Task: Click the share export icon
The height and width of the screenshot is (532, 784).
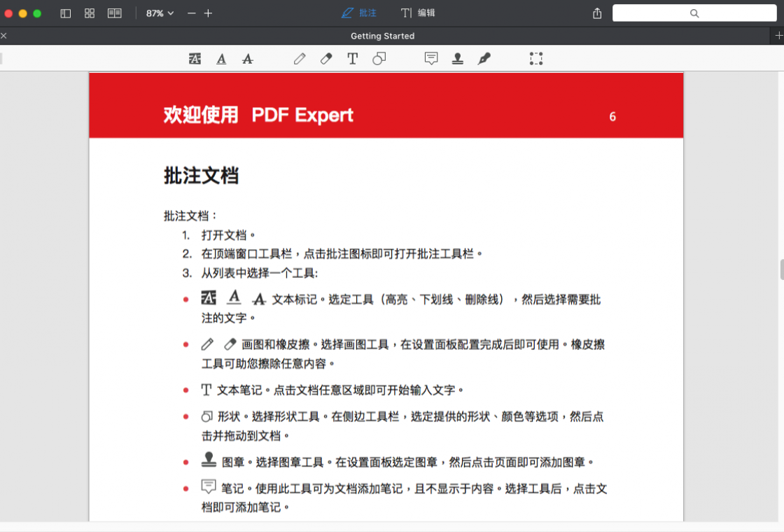Action: 597,13
